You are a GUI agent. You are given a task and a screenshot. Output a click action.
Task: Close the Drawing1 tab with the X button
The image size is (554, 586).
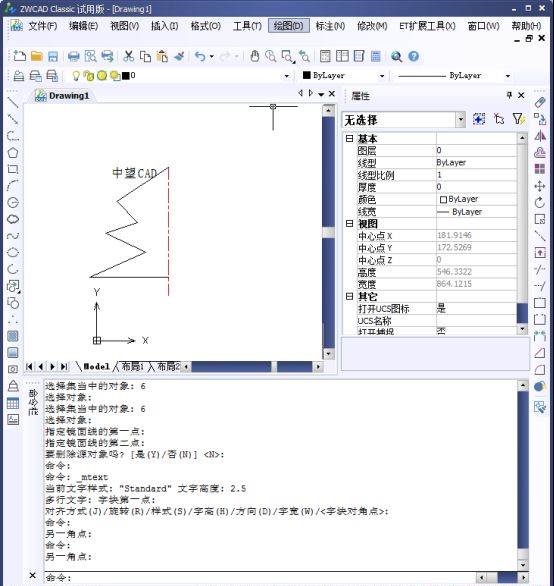[x=332, y=94]
